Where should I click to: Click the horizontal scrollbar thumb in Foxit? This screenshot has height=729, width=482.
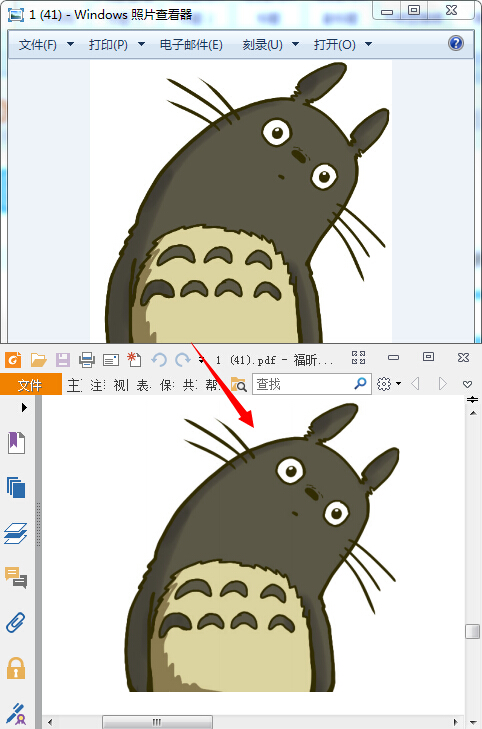coord(157,722)
